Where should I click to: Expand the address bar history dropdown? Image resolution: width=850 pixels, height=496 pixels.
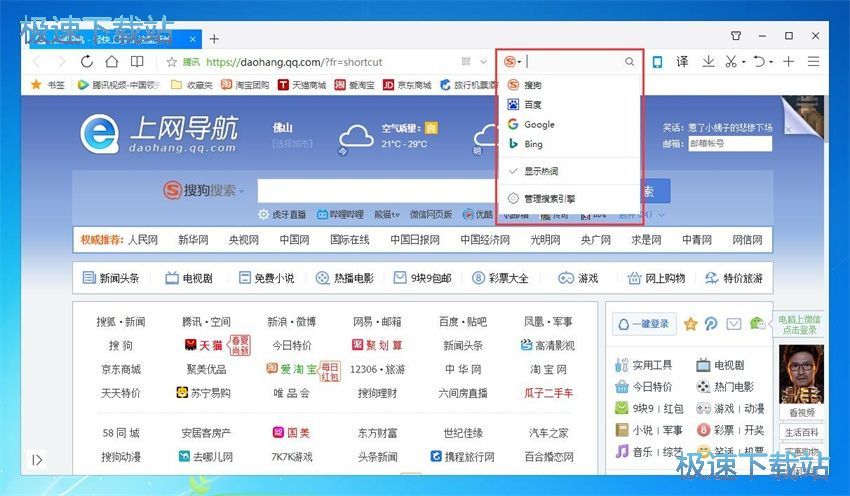coord(483,62)
